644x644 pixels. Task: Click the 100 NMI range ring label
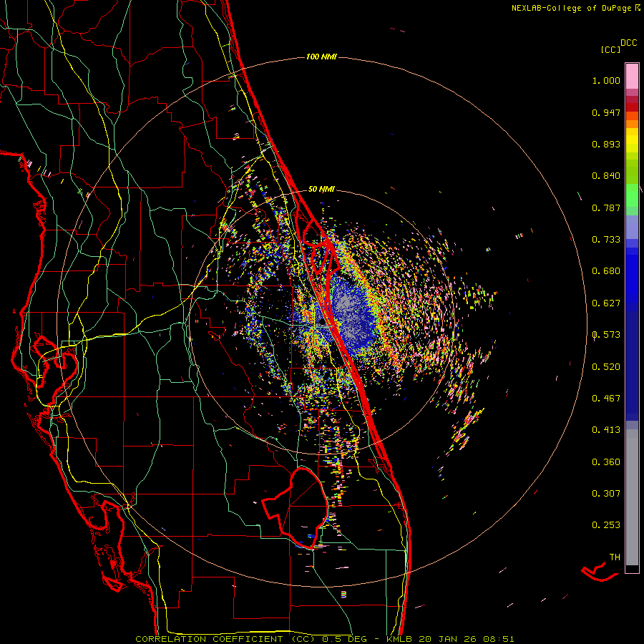[x=321, y=57]
